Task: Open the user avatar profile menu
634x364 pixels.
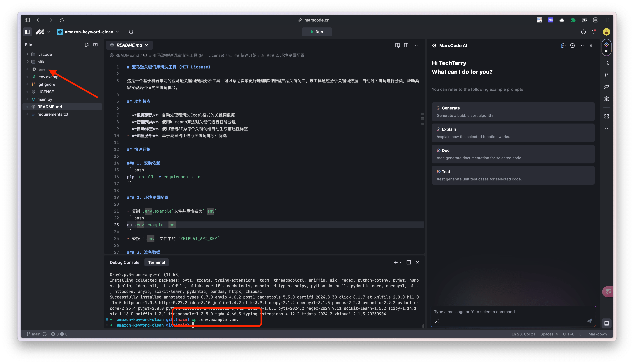Action: tap(606, 32)
